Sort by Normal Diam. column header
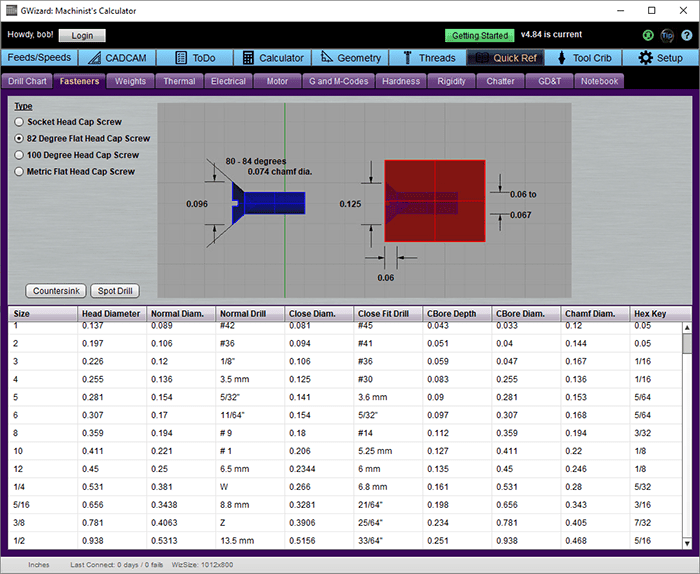The width and height of the screenshot is (700, 574). coord(181,314)
